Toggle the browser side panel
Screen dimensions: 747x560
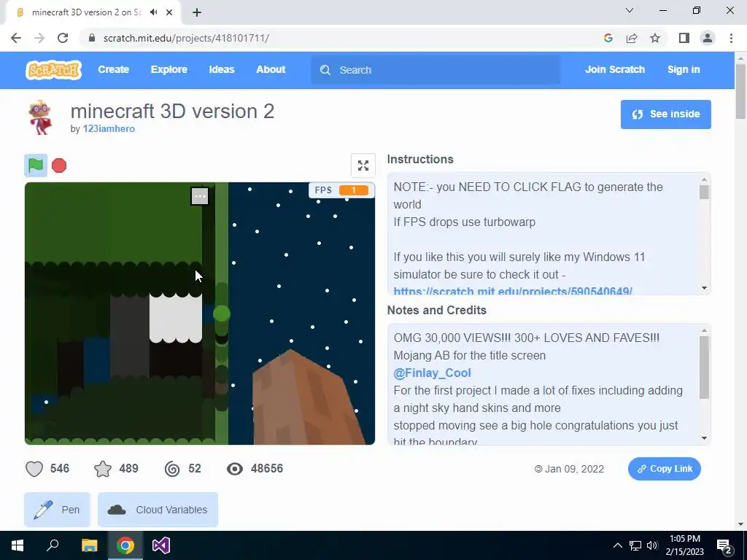pos(684,38)
